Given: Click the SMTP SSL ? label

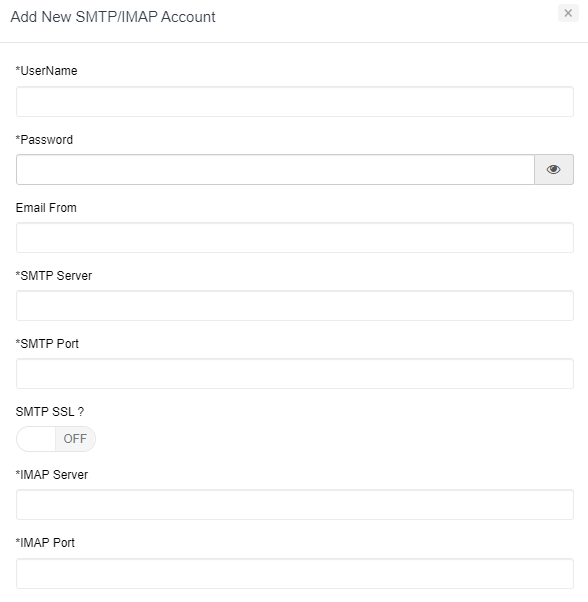Looking at the screenshot, I should coord(50,412).
